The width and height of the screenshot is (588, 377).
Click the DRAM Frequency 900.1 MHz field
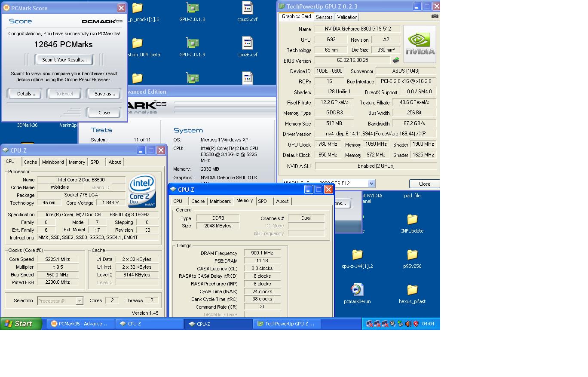pyautogui.click(x=262, y=253)
